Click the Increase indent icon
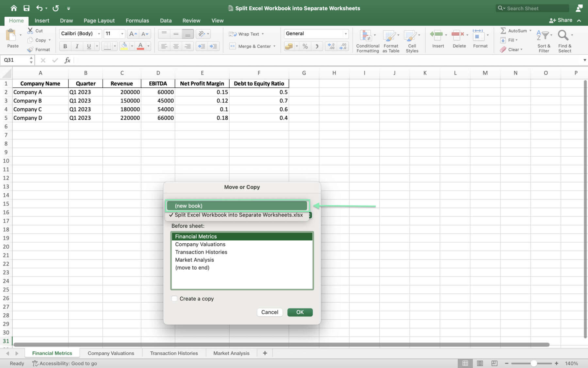This screenshot has width=588, height=368. (x=213, y=46)
